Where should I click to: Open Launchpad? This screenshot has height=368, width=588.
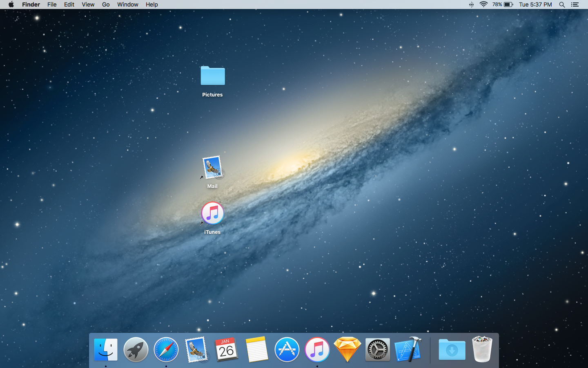[136, 350]
